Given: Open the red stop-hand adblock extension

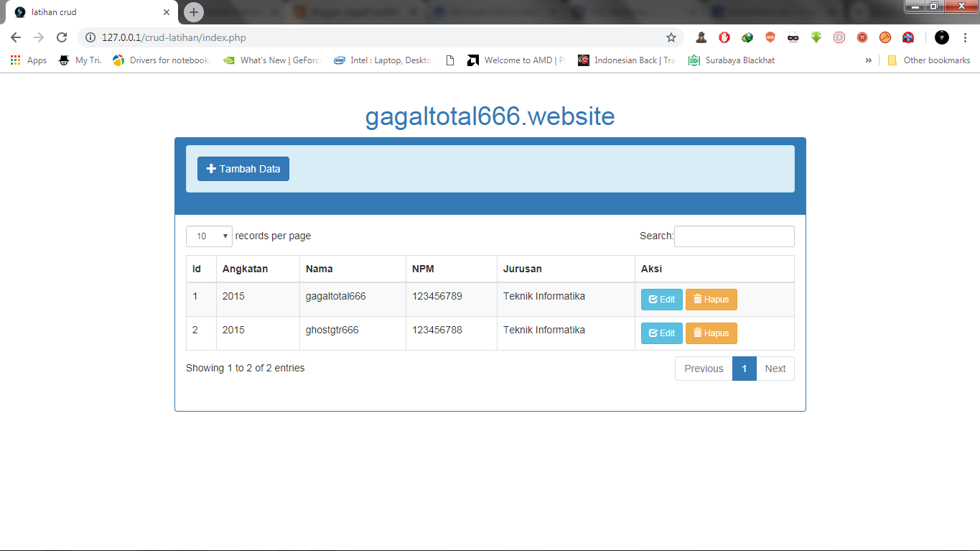Looking at the screenshot, I should click(724, 37).
